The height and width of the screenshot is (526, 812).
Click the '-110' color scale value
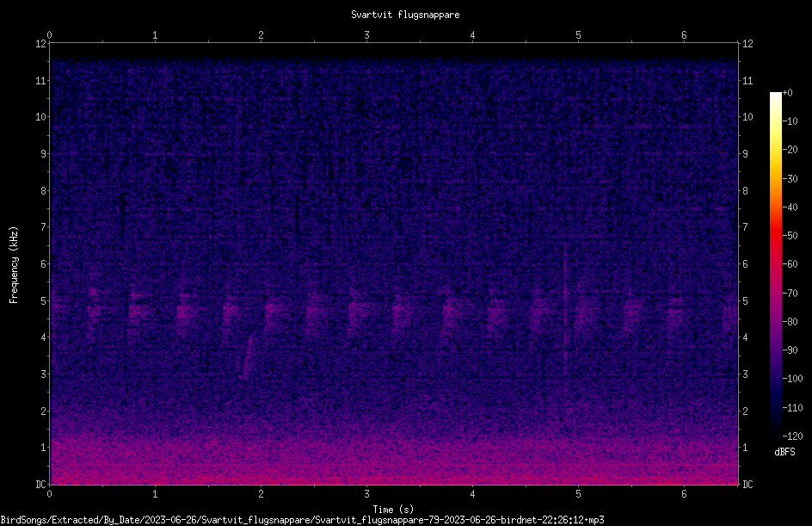pos(792,408)
